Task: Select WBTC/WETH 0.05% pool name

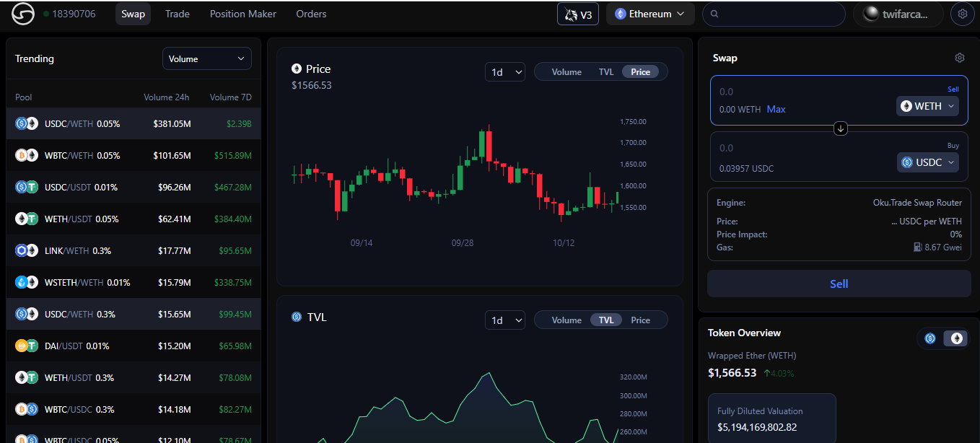Action: pyautogui.click(x=82, y=155)
